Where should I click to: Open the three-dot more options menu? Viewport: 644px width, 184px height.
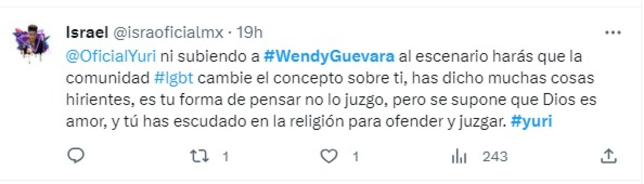pyautogui.click(x=613, y=33)
